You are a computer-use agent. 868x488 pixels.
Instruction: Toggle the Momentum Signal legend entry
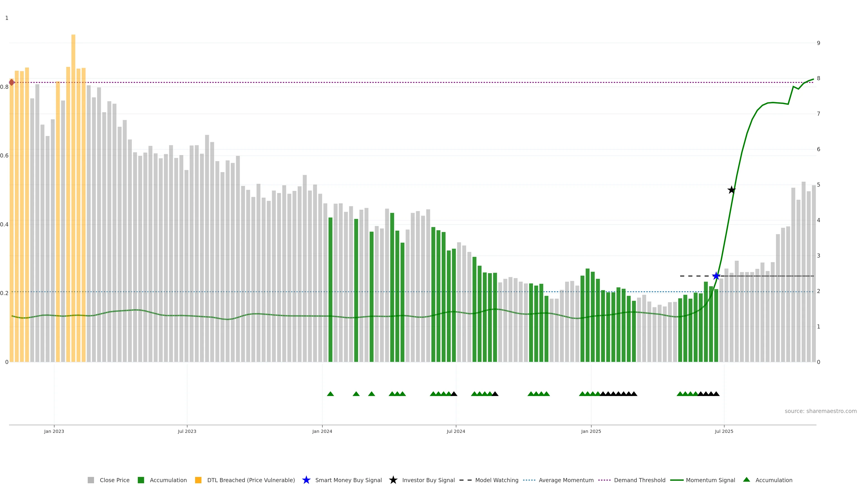pyautogui.click(x=710, y=480)
